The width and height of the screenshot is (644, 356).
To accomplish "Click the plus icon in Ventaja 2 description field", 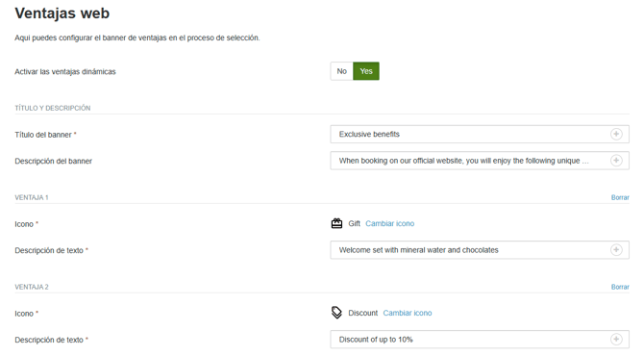I will [x=616, y=339].
